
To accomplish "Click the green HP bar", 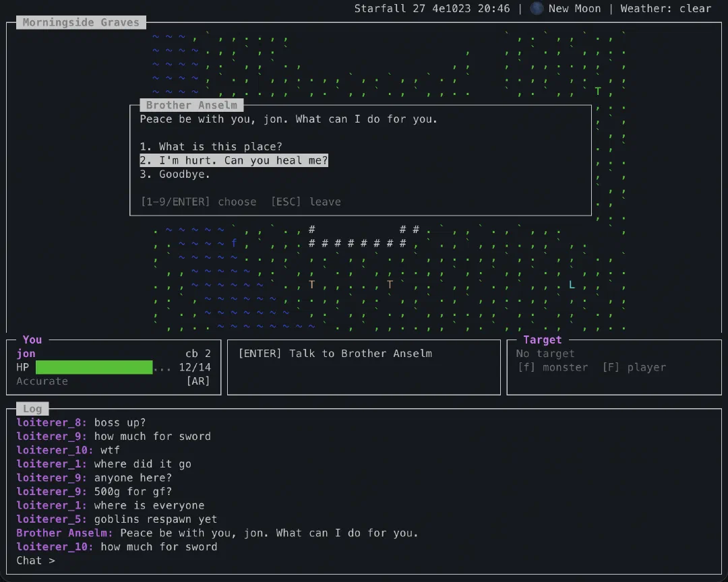I will pyautogui.click(x=94, y=367).
